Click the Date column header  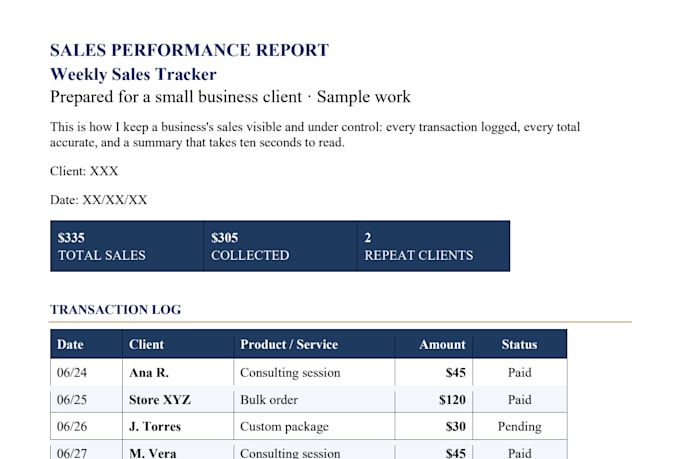(x=86, y=344)
